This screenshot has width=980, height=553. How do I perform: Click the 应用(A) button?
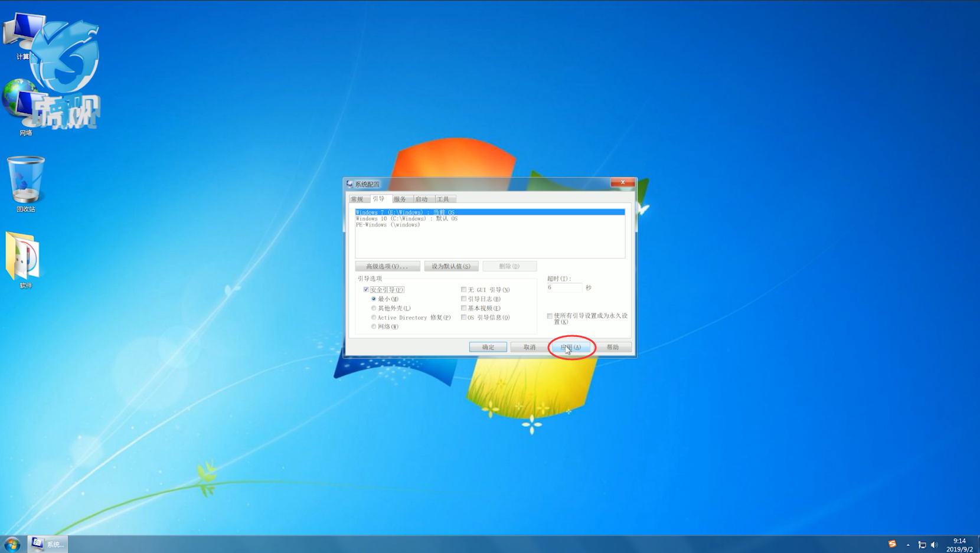[571, 347]
